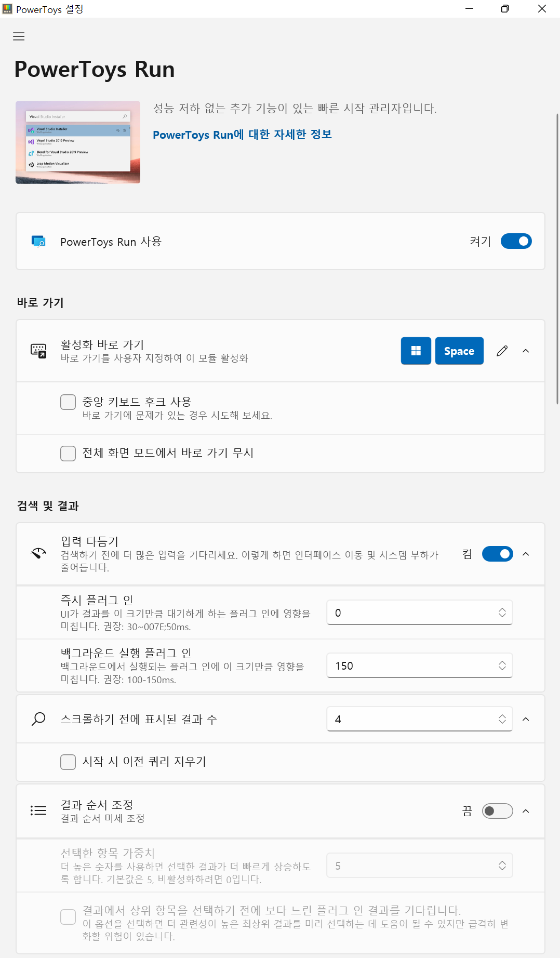Click the input smoothing gauge icon
Viewport: 560px width, 958px height.
(x=38, y=554)
